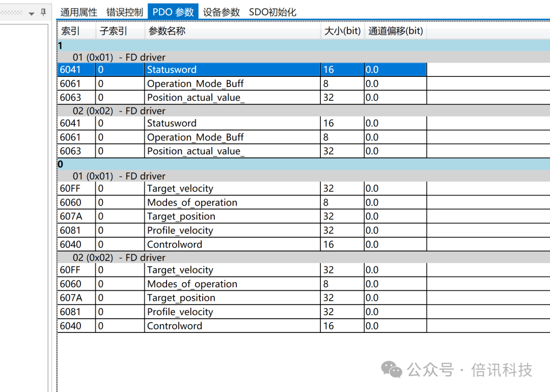Select first Operation_Mode_Buff row
The width and height of the screenshot is (550, 392).
pos(242,83)
